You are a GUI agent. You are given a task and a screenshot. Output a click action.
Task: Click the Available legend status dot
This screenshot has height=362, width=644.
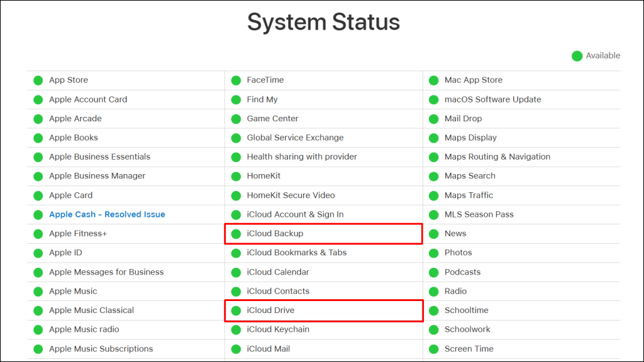click(577, 55)
